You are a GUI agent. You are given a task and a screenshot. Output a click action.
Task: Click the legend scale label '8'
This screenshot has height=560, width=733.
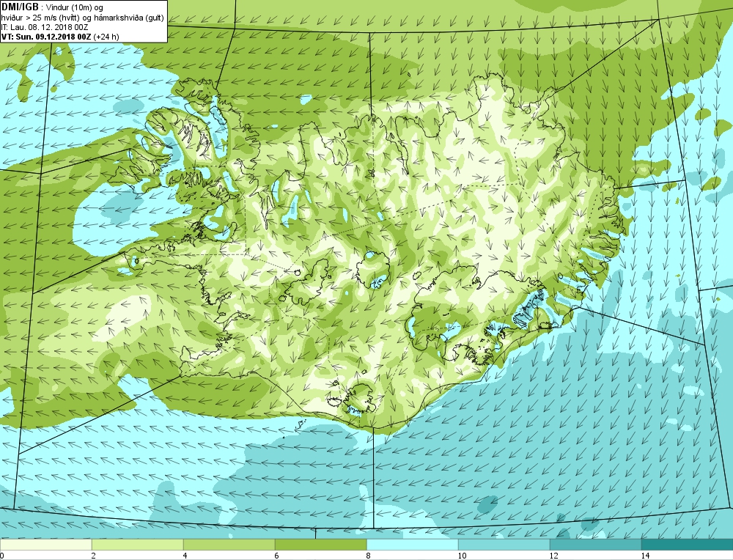pos(369,556)
